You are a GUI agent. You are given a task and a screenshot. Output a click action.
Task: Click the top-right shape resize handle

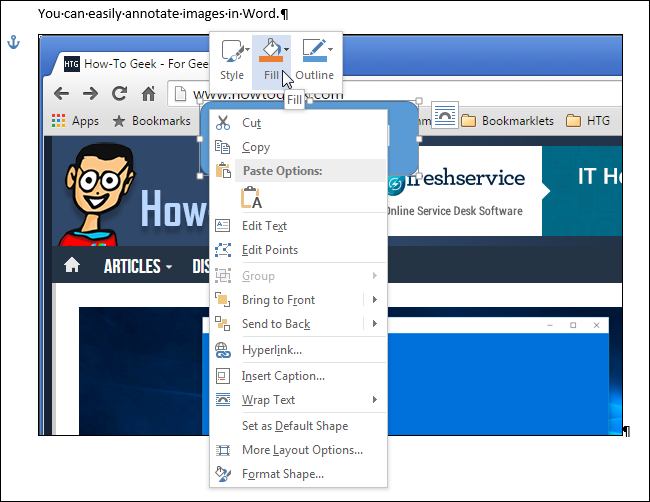419,101
